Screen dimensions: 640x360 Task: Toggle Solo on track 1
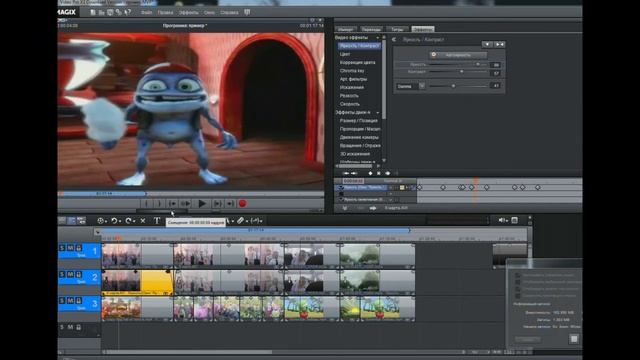[x=62, y=248]
